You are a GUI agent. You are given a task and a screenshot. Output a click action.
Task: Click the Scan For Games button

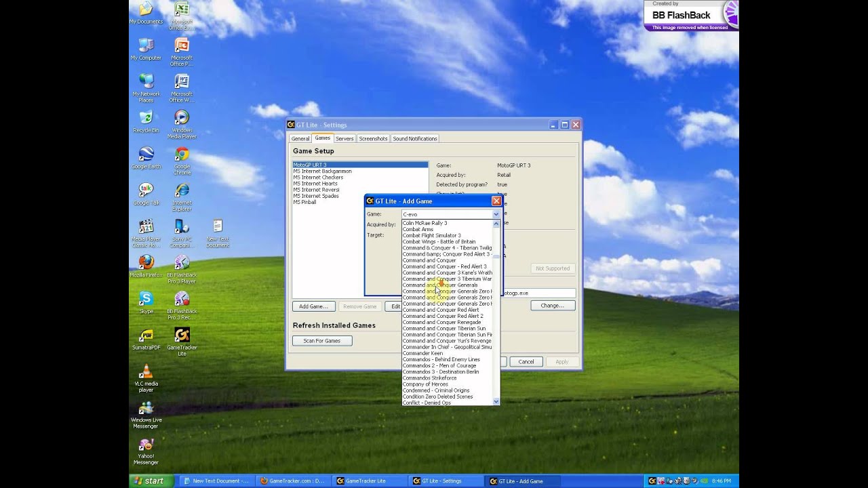(x=322, y=341)
